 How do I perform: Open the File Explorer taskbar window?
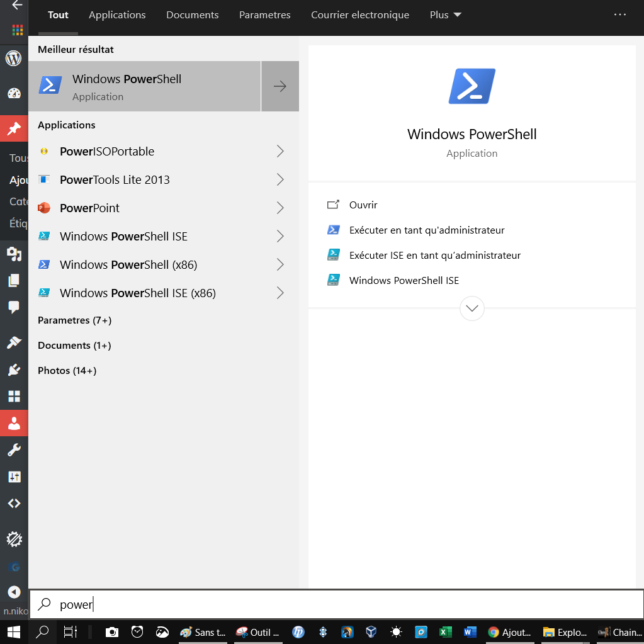(x=565, y=632)
